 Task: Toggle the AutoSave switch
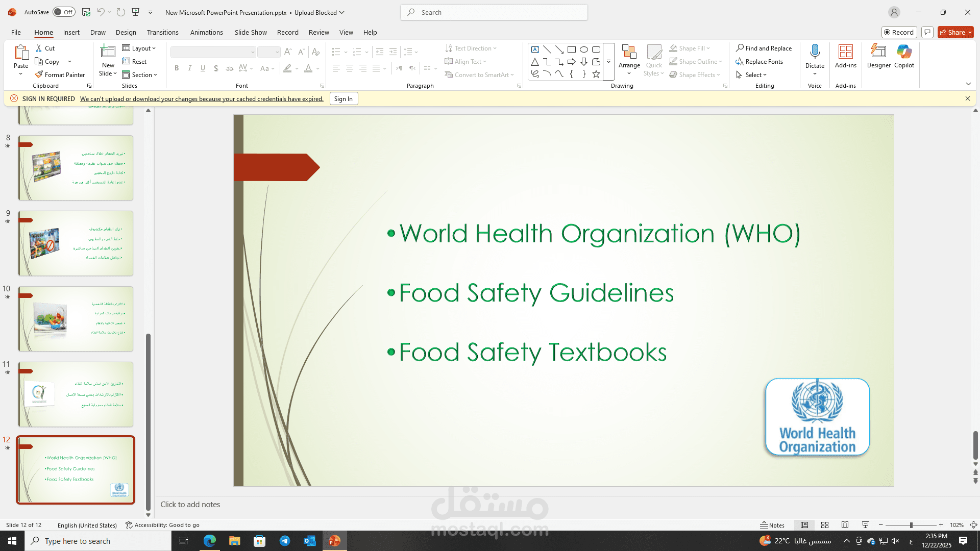click(64, 12)
